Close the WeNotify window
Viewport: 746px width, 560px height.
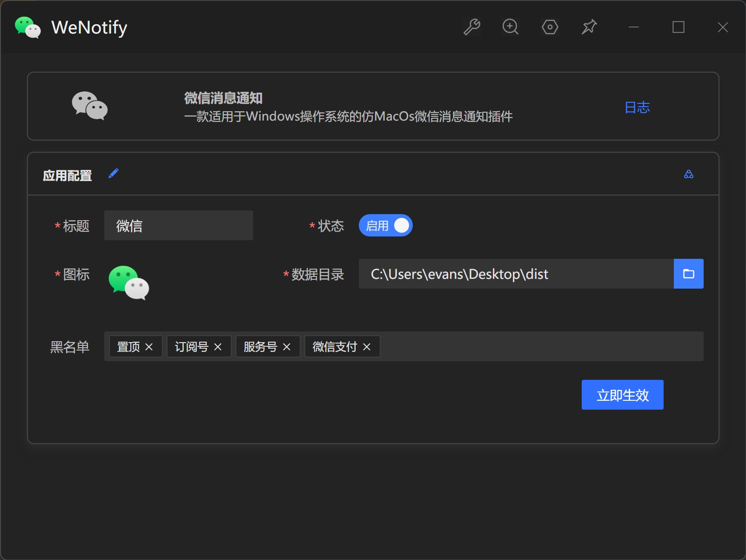click(x=723, y=27)
